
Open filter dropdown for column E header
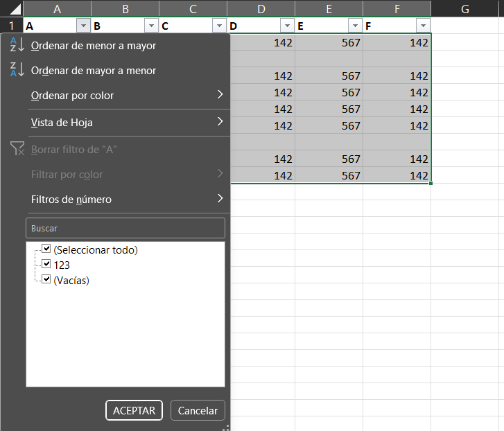(x=355, y=26)
